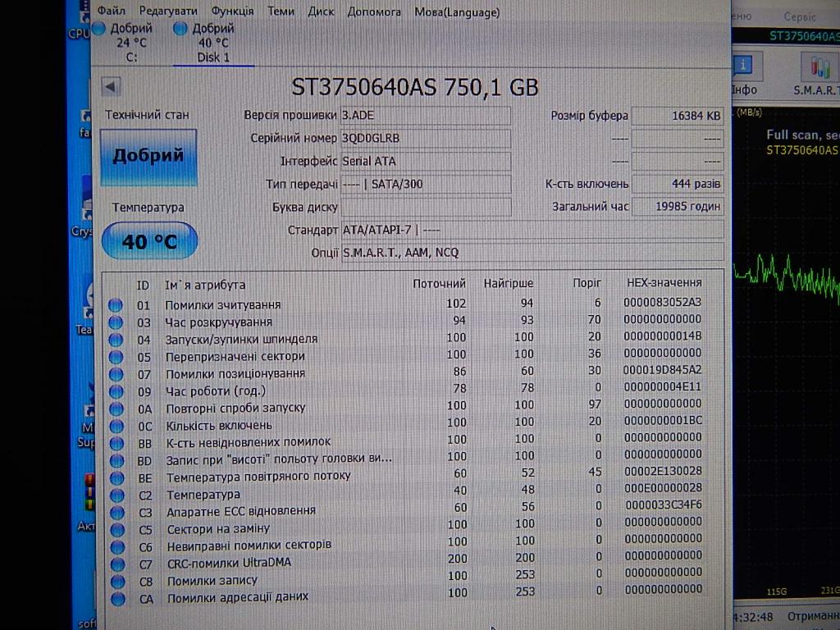Image resolution: width=840 pixels, height=630 pixels.
Task: Open the Мова(Language) menu
Action: (457, 11)
